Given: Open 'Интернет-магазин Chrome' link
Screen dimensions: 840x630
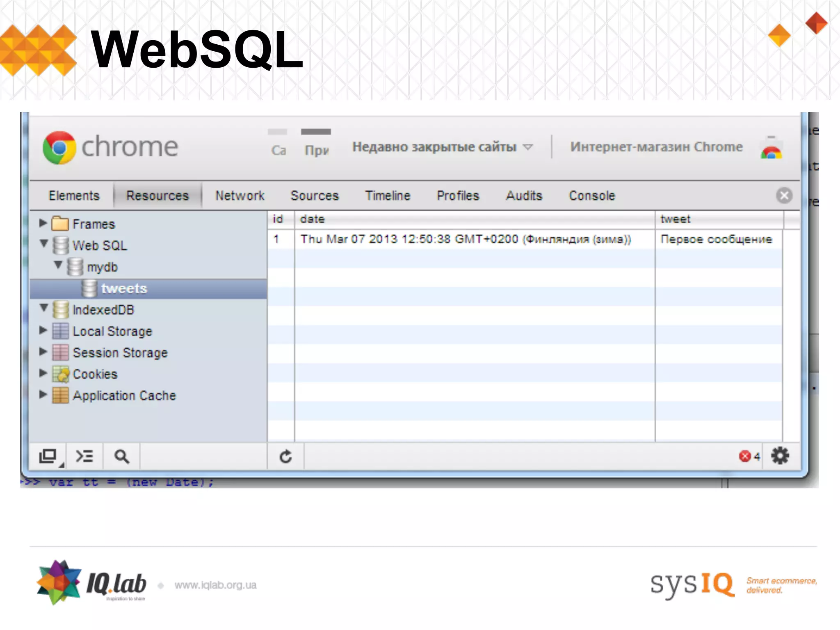Looking at the screenshot, I should pyautogui.click(x=656, y=147).
